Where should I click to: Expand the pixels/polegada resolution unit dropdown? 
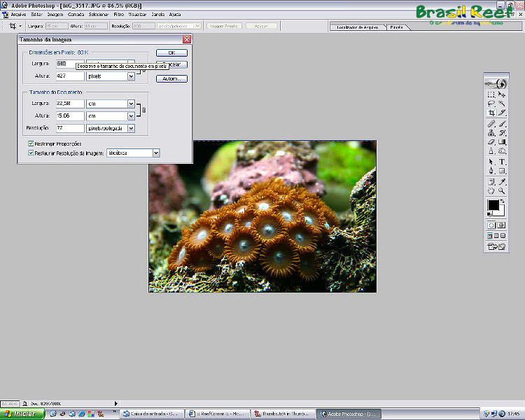click(x=131, y=128)
